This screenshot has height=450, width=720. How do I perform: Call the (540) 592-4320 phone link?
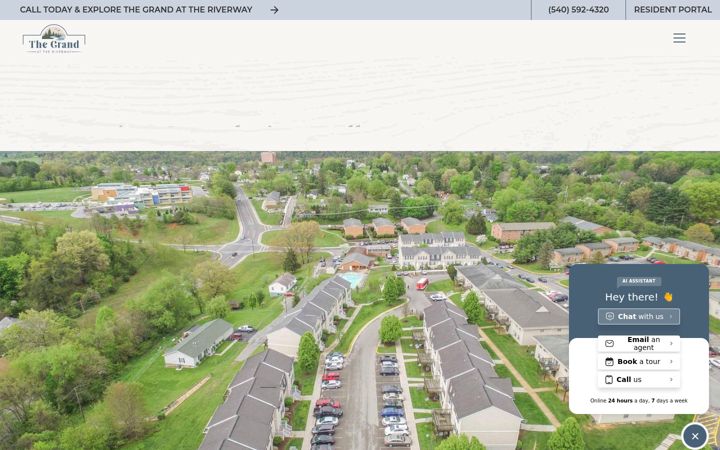tap(578, 10)
